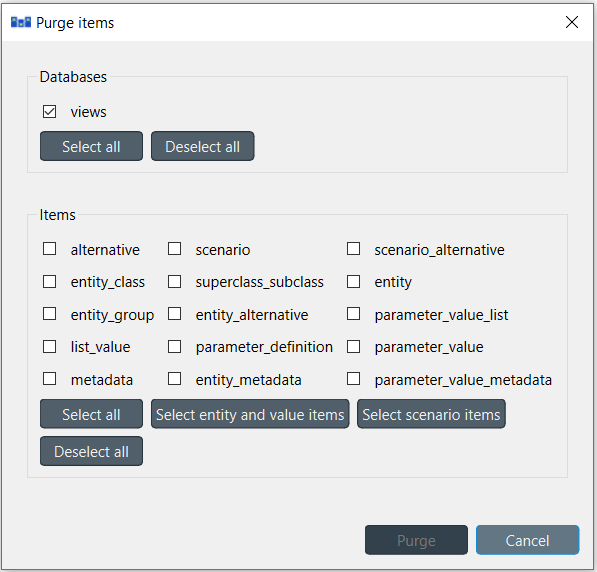The image size is (597, 572).
Task: Check the parameter_definition checkbox
Action: 174,347
